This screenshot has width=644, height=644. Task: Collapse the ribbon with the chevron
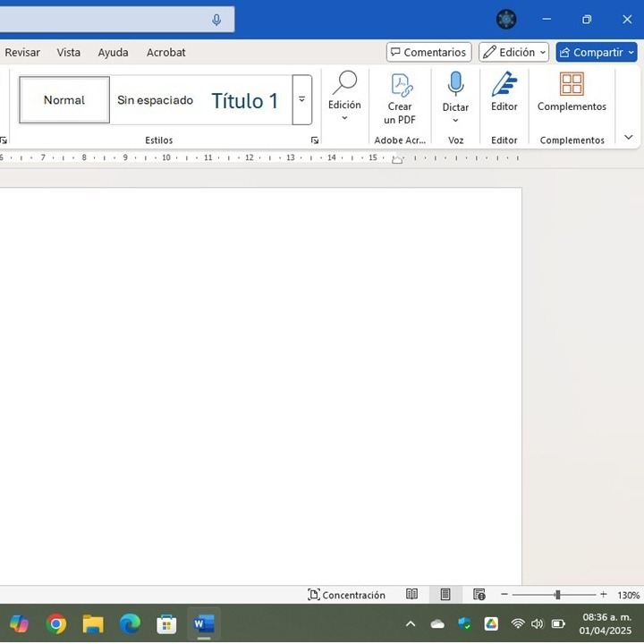point(628,137)
